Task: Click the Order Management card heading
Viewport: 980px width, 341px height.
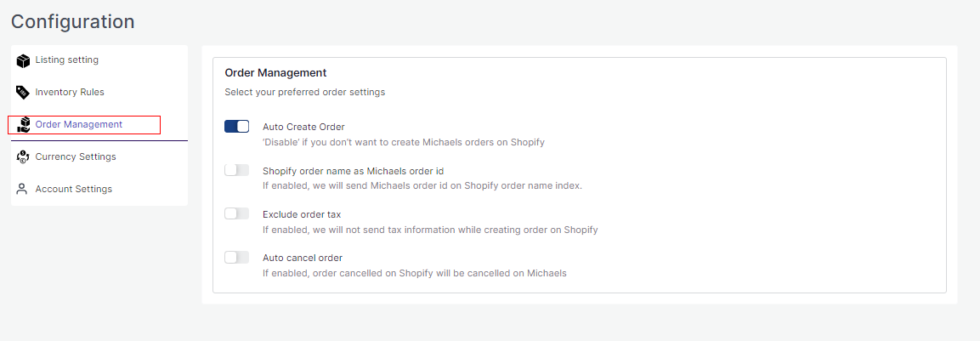Action: [275, 73]
